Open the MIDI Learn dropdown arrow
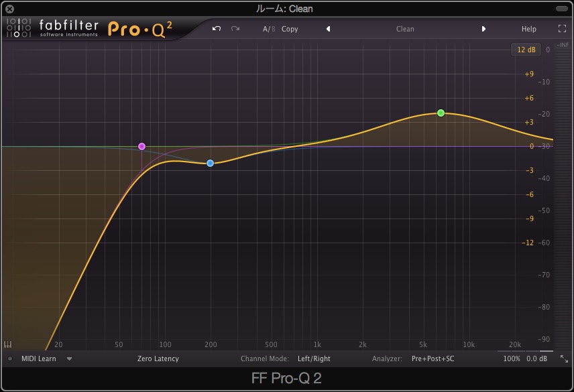Image resolution: width=574 pixels, height=392 pixels. (x=69, y=358)
